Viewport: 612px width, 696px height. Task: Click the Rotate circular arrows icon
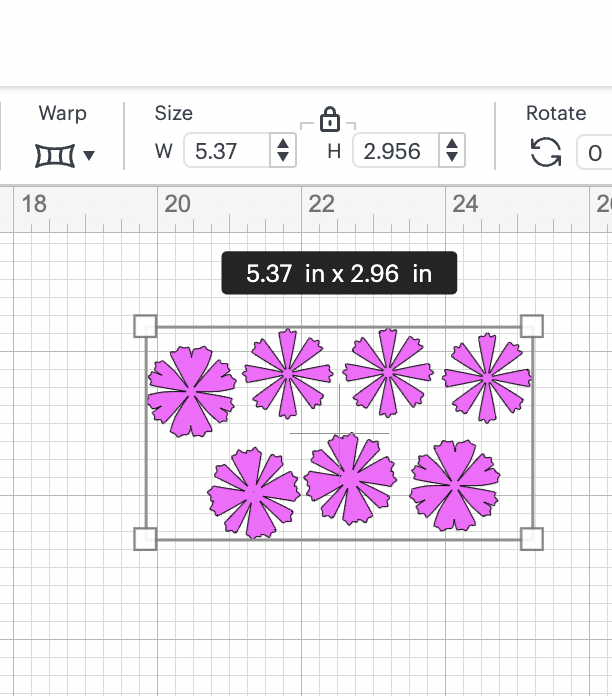(545, 153)
